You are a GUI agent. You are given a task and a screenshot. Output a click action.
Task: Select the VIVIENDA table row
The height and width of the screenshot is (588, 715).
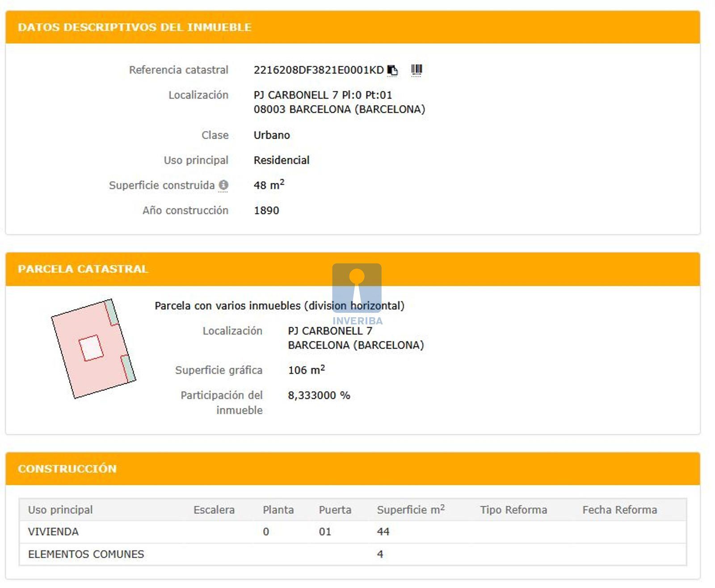click(53, 532)
